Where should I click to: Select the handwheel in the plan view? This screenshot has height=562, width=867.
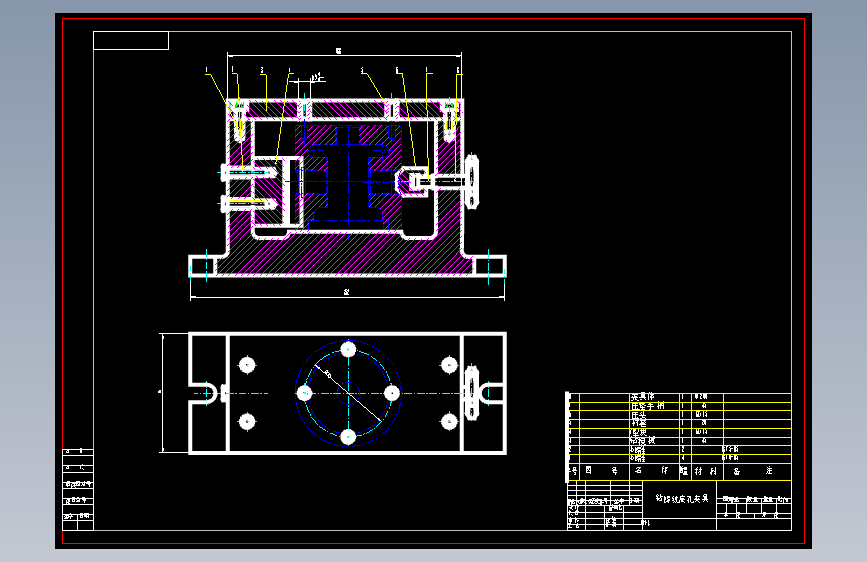471,393
